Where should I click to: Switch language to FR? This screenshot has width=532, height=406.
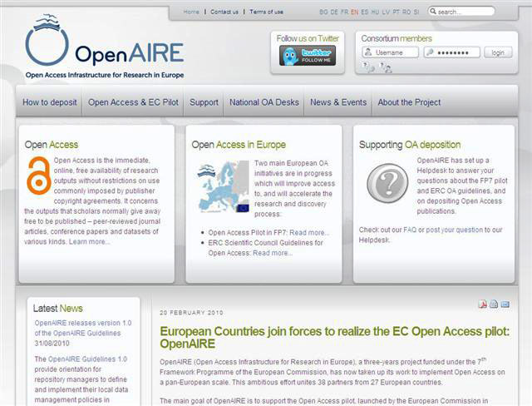point(344,12)
